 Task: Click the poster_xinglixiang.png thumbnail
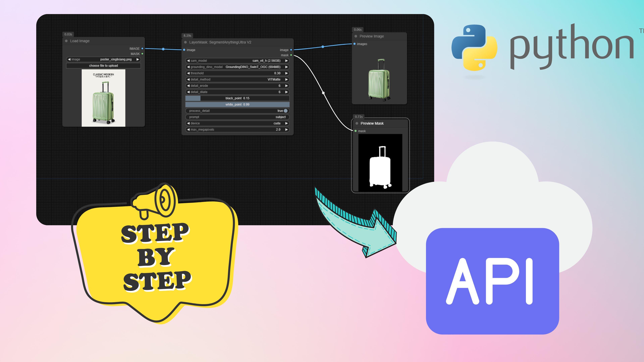coord(104,102)
